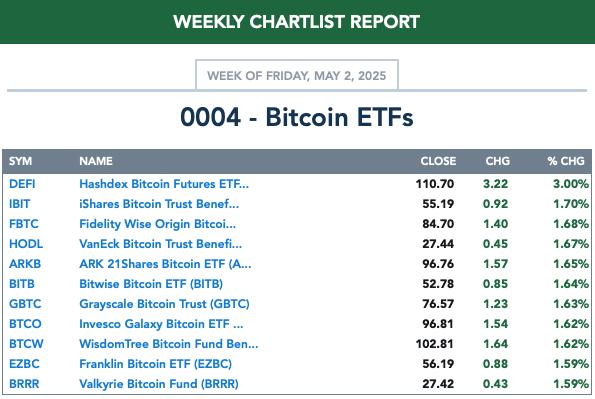Open Hashdex Bitcoin Futures ETF name link
The width and height of the screenshot is (595, 399).
pyautogui.click(x=164, y=184)
